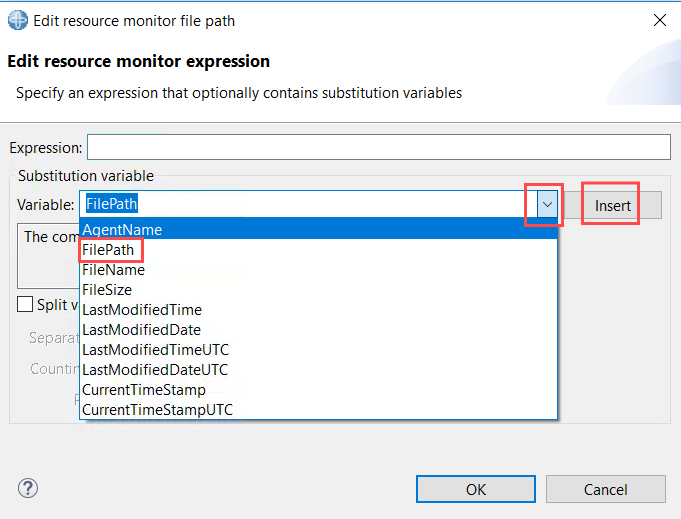Pick CurrentTimeStampUTC from list
Image resolution: width=681 pixels, height=519 pixels.
(318, 410)
